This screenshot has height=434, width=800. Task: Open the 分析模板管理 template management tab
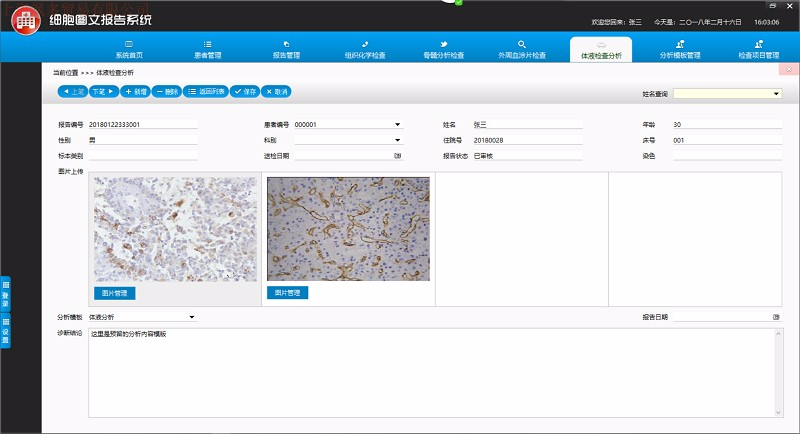coord(680,49)
